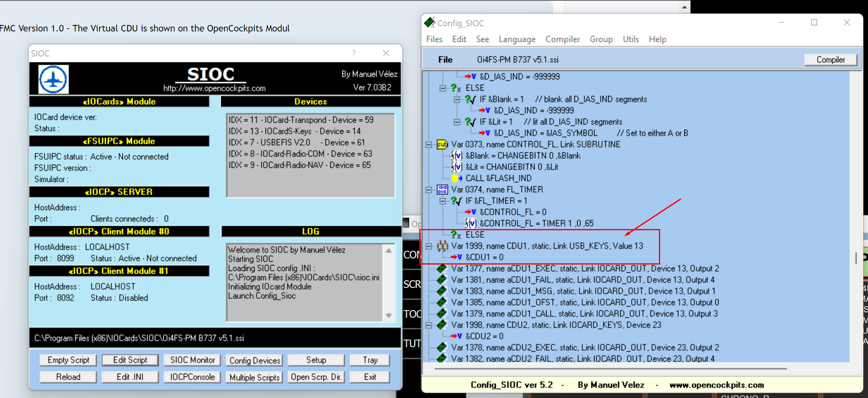Image resolution: width=868 pixels, height=398 pixels.
Task: Click the function icon beside &Blank = CHANGEBITN
Action: pos(456,156)
